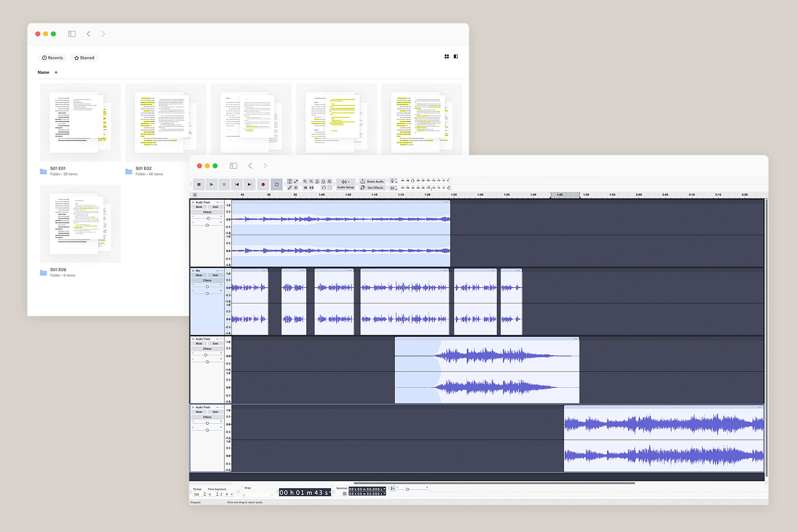Open time signature denominator dropdown
The width and height of the screenshot is (798, 532).
tap(228, 494)
